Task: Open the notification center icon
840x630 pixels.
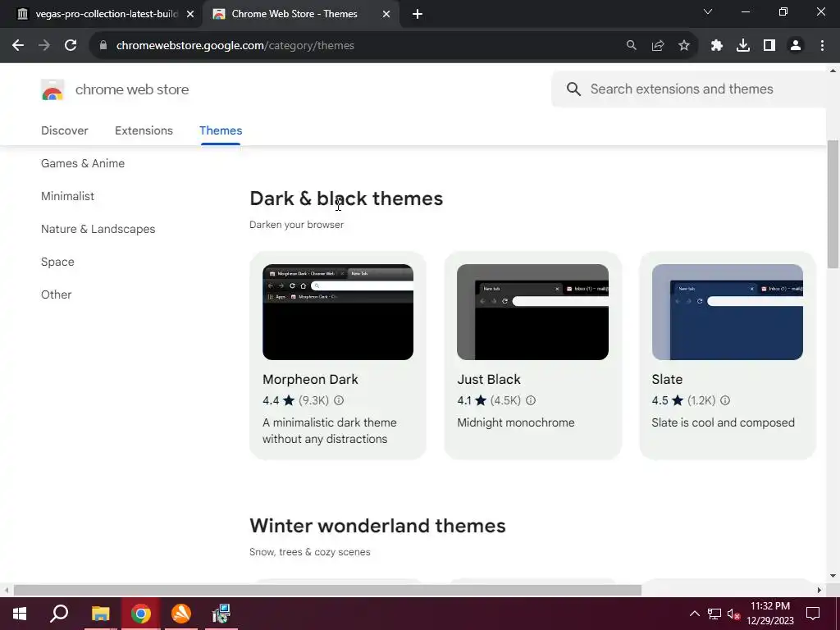Action: pyautogui.click(x=813, y=614)
